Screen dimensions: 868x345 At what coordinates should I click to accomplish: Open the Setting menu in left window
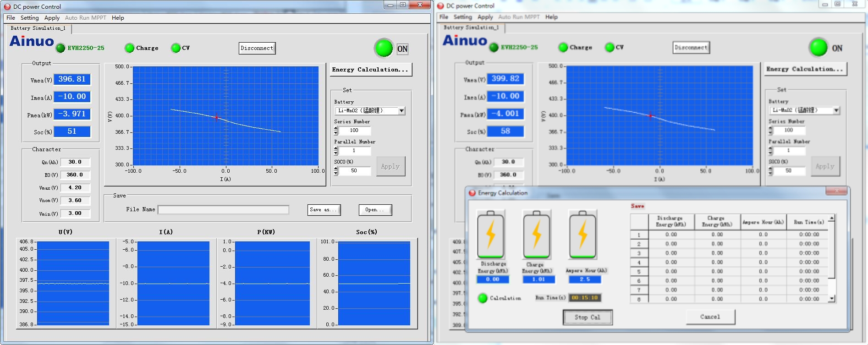point(29,18)
